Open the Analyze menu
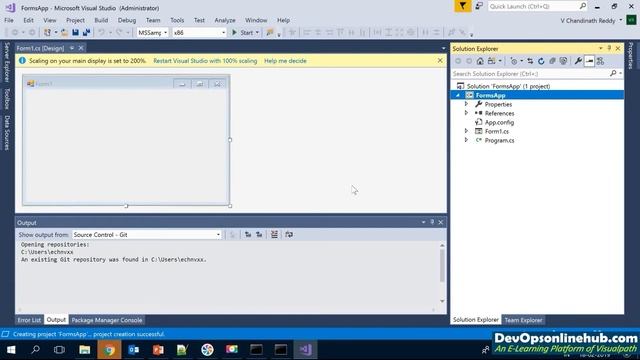Viewport: 640px width, 360px height. (224, 20)
